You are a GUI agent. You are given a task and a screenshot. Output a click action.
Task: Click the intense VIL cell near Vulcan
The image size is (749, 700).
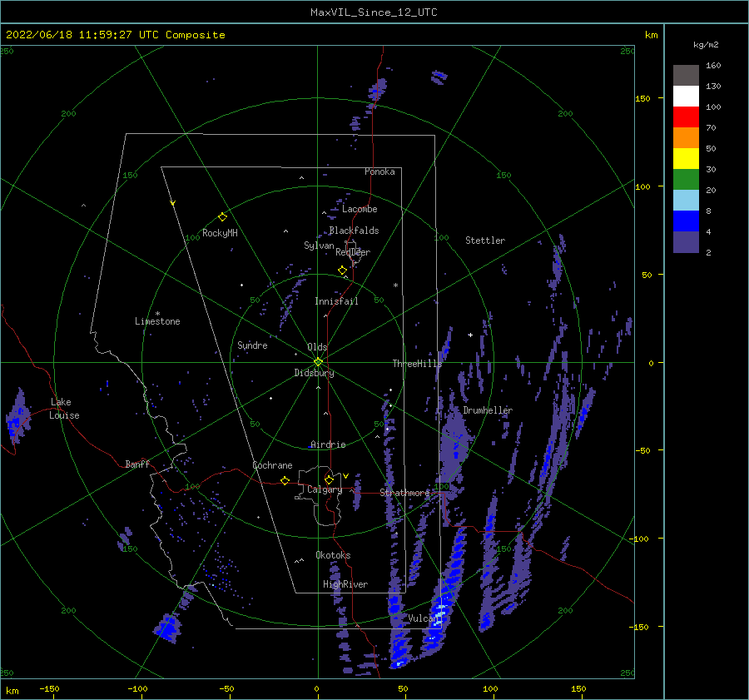pyautogui.click(x=439, y=614)
